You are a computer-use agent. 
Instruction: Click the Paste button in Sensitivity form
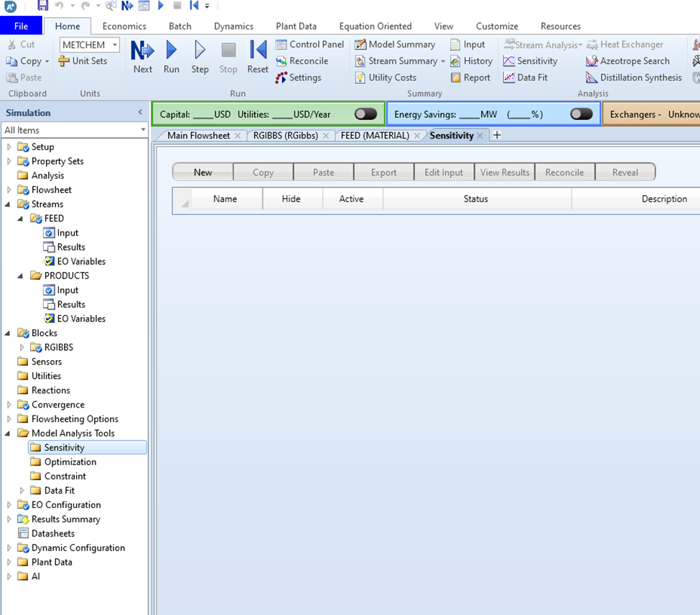(x=323, y=172)
